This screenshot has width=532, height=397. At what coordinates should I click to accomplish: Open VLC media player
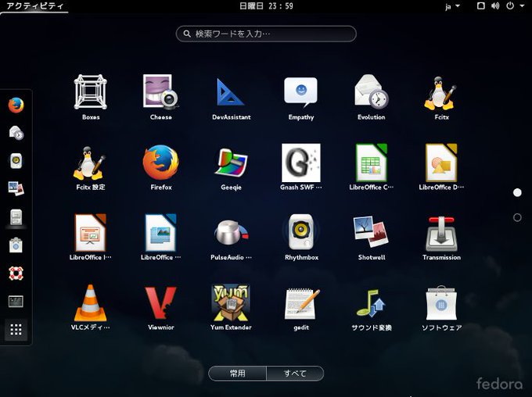(x=91, y=308)
